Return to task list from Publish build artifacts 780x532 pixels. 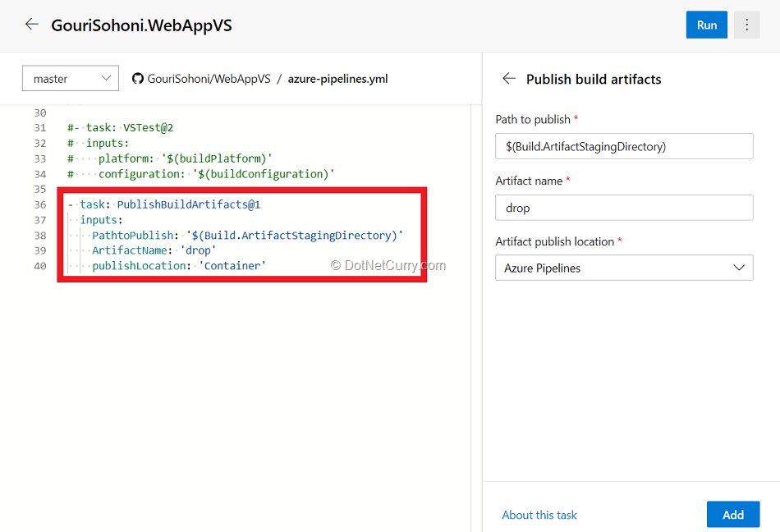[x=509, y=79]
